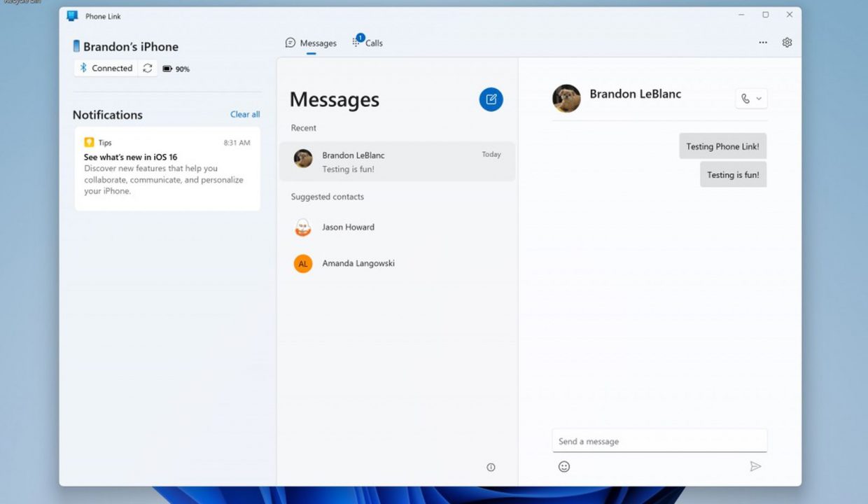The width and height of the screenshot is (868, 504).
Task: Click the iPhone device icon beside Brandon's iPhone
Action: coord(76,46)
